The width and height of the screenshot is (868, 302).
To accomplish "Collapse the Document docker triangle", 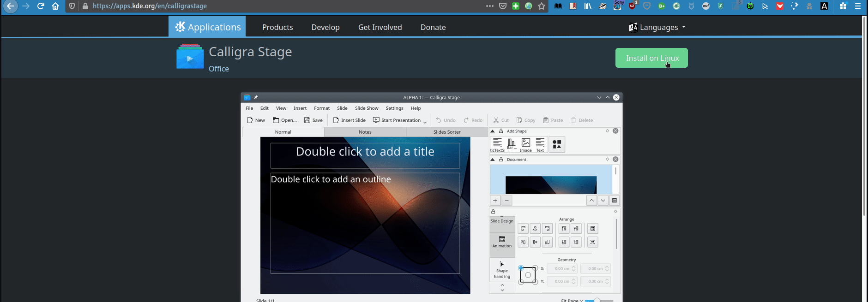I will [493, 160].
